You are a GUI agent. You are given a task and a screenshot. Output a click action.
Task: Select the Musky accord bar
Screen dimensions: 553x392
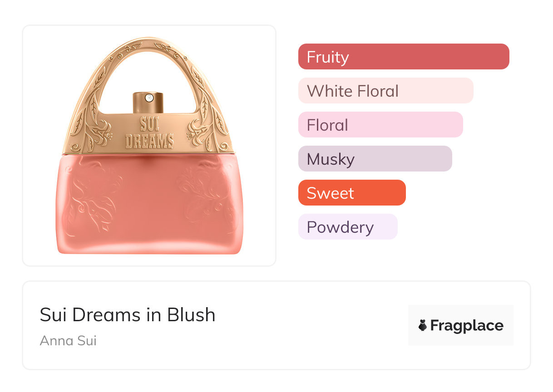375,159
